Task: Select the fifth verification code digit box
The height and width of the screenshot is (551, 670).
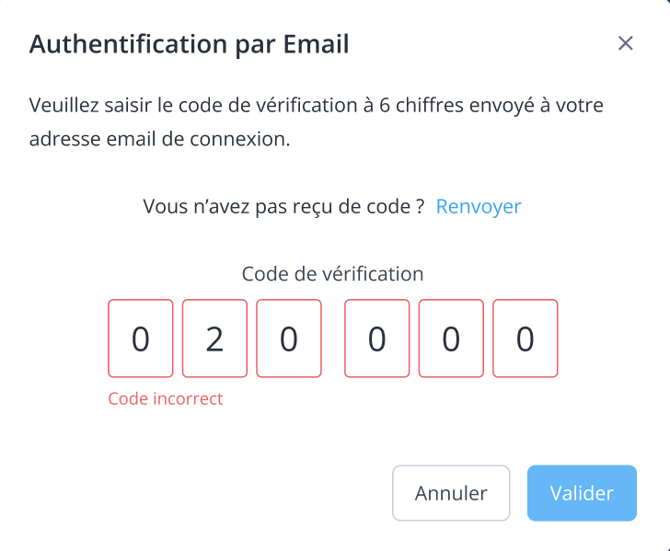Action: coord(451,339)
